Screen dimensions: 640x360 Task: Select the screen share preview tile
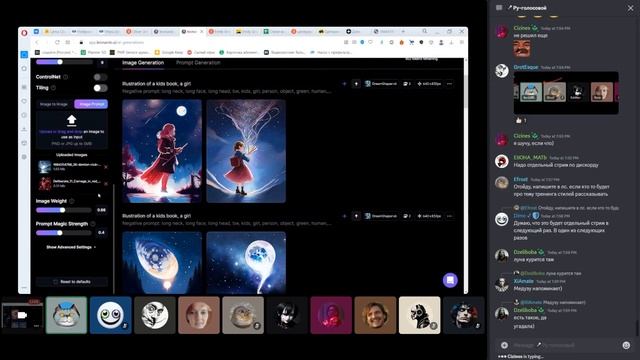pyautogui.click(x=22, y=315)
